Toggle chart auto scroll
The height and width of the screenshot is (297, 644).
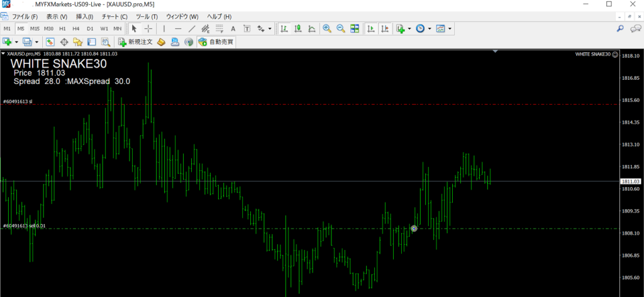[371, 29]
